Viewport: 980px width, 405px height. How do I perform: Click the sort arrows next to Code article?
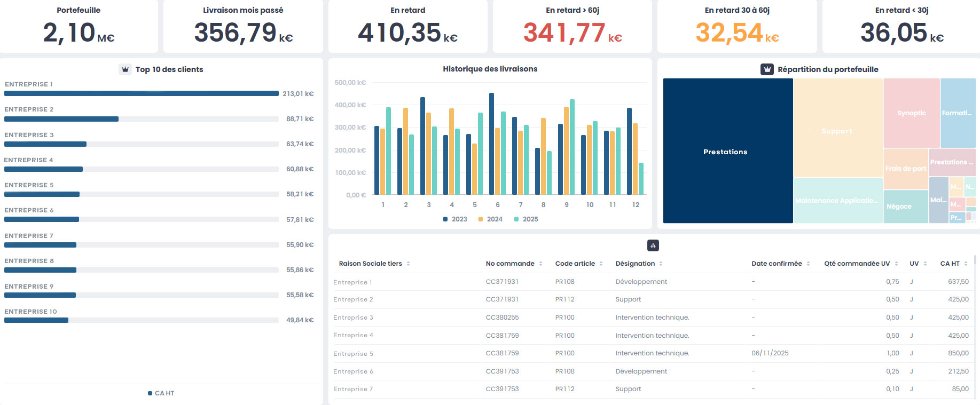[x=601, y=264]
